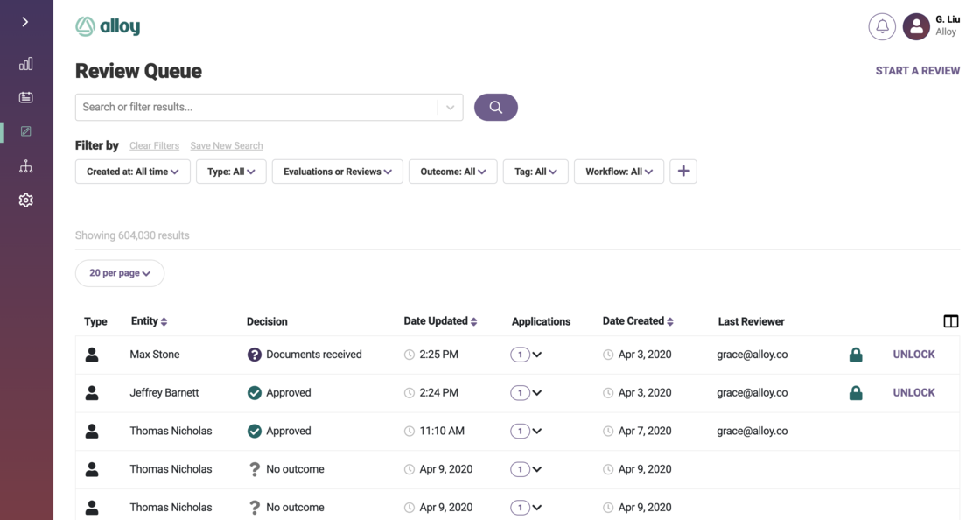The image size is (980, 520).
Task: Open the review queue icon in sidebar
Action: [x=26, y=131]
